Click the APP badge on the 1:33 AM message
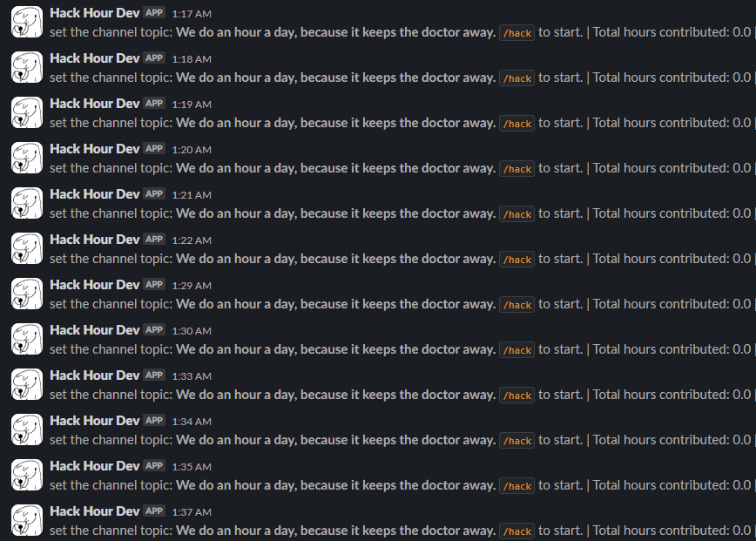Image resolution: width=756 pixels, height=541 pixels. 154,375
